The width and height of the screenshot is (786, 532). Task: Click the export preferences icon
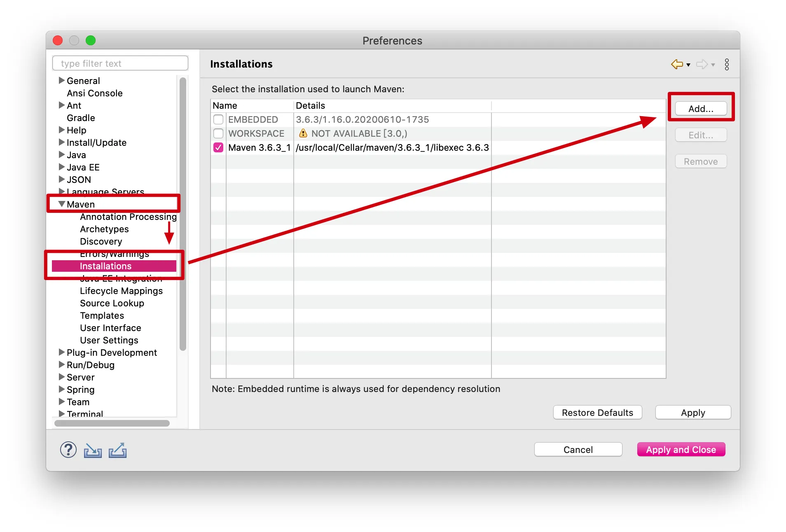[118, 450]
